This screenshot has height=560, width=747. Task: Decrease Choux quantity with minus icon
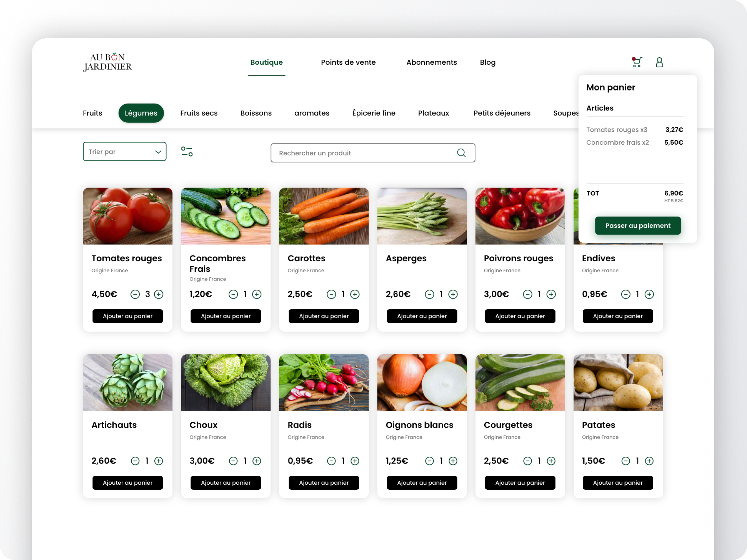(233, 461)
